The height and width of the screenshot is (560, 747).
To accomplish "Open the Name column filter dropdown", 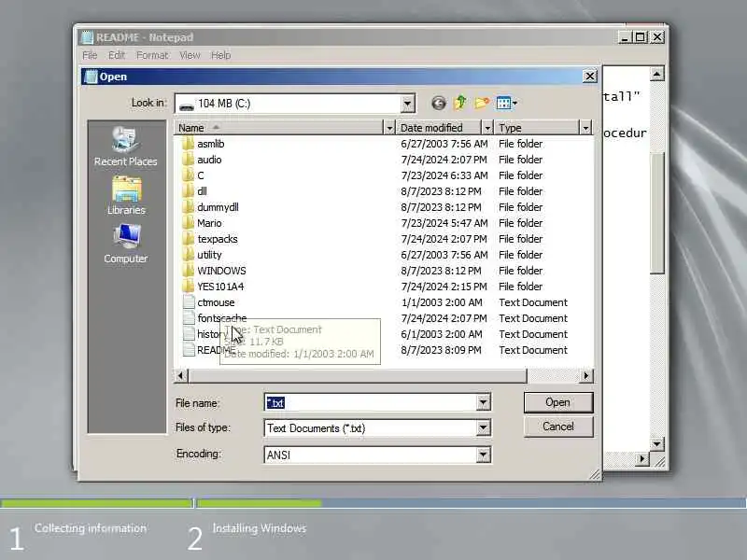I will [x=389, y=128].
